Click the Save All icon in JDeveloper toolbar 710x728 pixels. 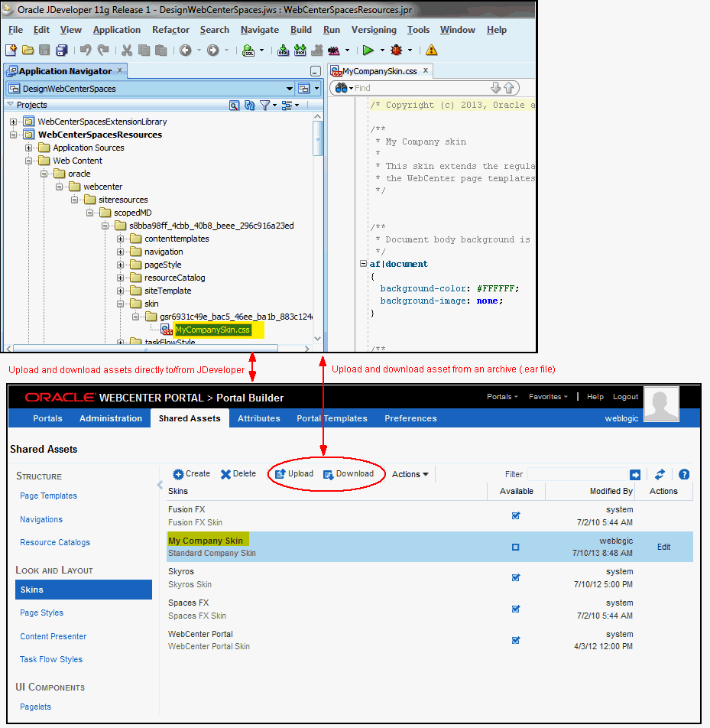point(62,50)
